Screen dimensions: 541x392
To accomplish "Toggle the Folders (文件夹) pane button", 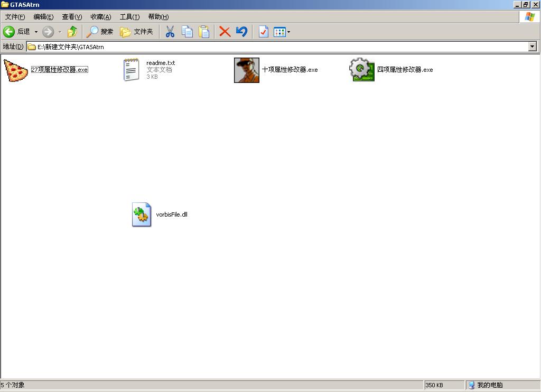I will pyautogui.click(x=136, y=32).
